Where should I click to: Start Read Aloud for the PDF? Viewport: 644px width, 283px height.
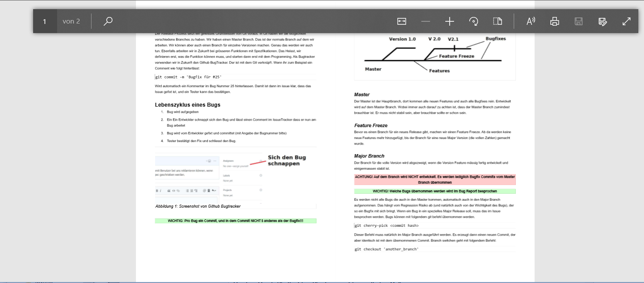531,21
